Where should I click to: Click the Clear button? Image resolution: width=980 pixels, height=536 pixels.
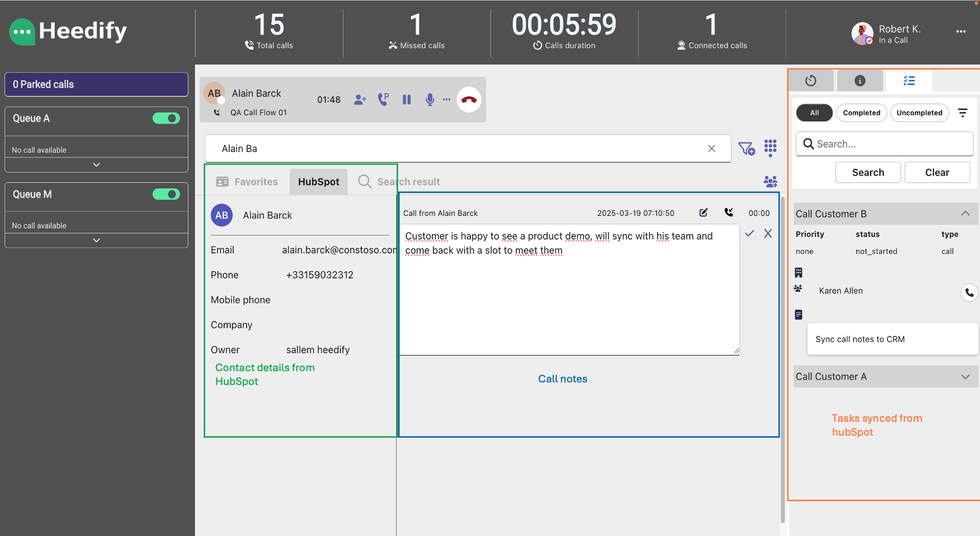[x=937, y=173]
